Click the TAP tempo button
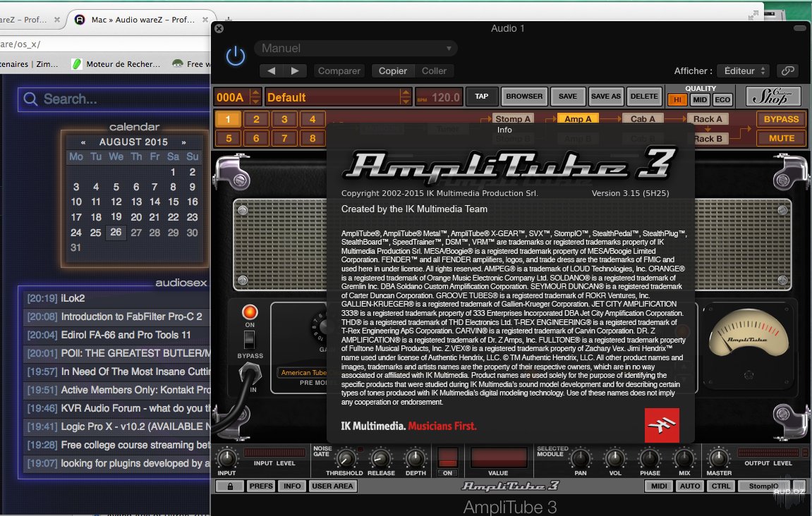The height and width of the screenshot is (516, 812). point(482,97)
